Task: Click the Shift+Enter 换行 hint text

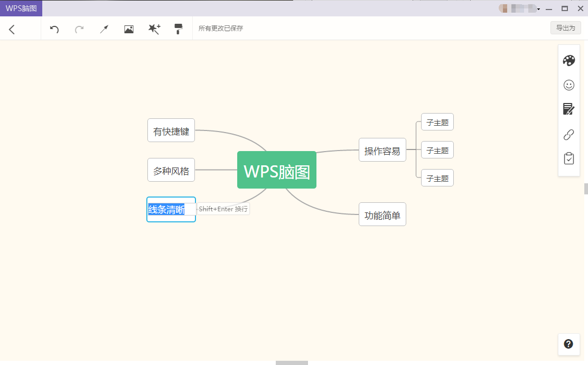Action: coord(223,209)
